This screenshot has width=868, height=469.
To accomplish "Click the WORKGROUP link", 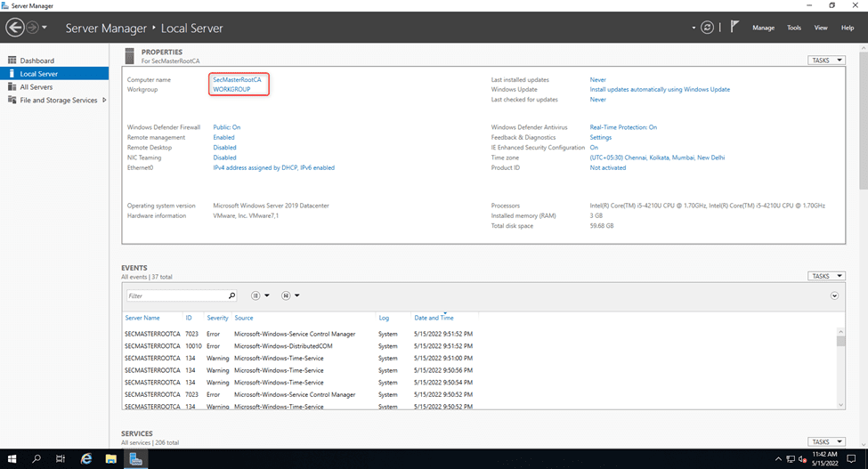I will point(231,89).
